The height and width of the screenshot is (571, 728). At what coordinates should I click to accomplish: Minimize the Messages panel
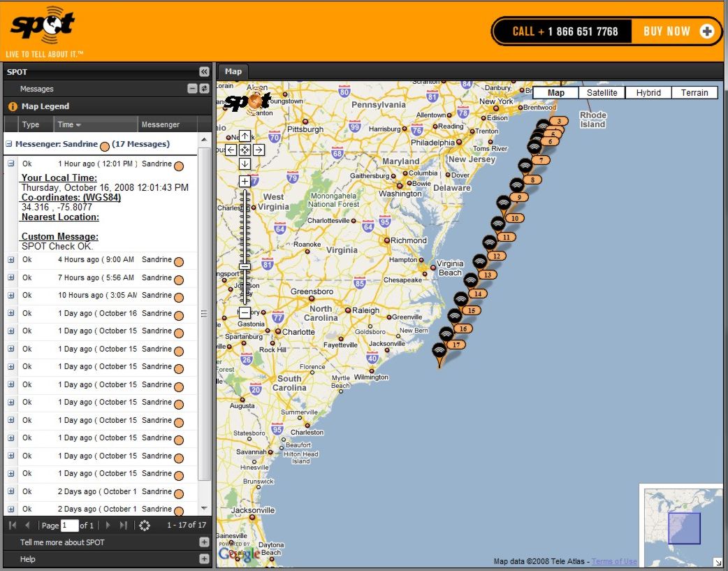[192, 88]
